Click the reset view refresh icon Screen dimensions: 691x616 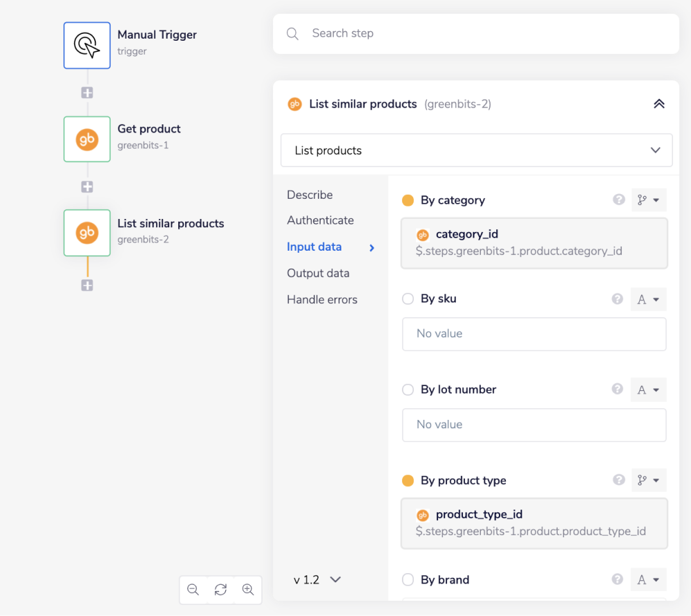click(220, 590)
